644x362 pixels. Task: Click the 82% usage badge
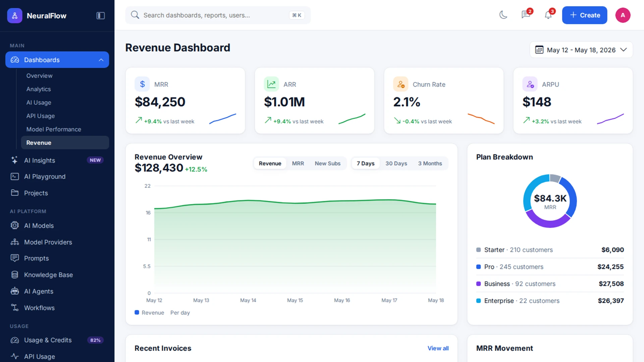coord(95,340)
